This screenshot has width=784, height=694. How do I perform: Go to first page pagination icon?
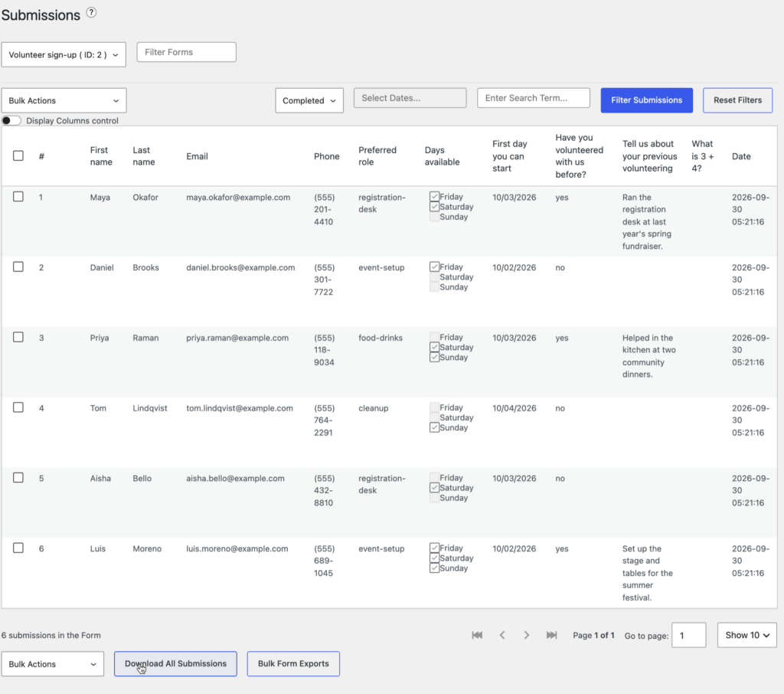477,635
